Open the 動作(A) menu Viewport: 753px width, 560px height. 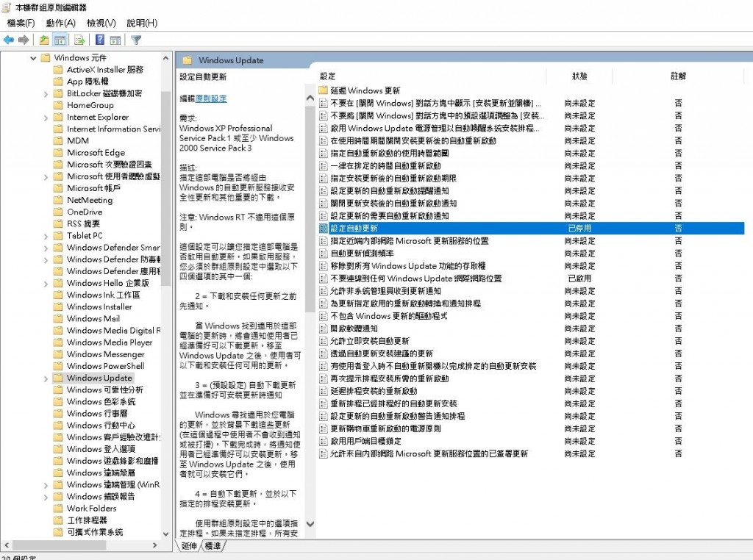tap(60, 23)
